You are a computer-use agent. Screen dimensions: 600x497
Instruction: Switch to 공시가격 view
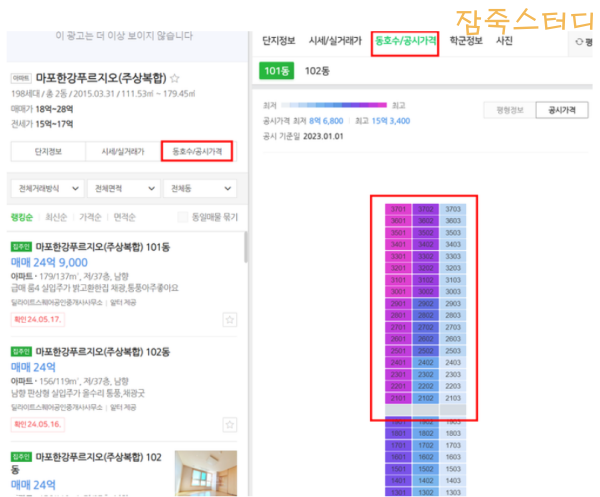click(562, 110)
